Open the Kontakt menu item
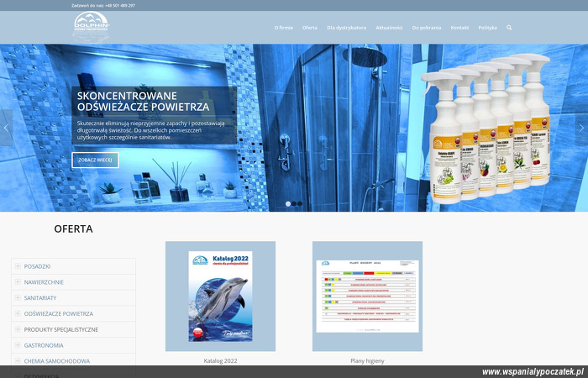588x378 pixels. coord(459,28)
